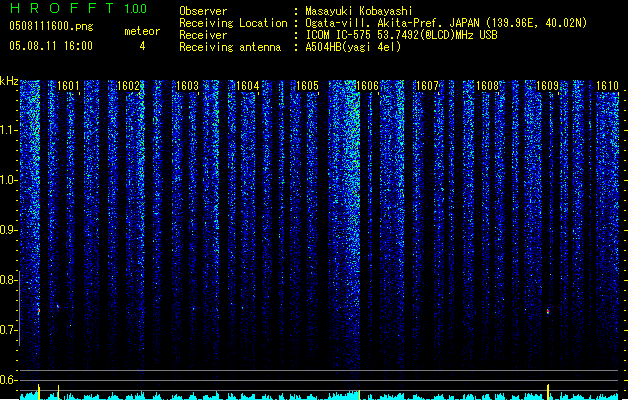
Task: Click the 1610 time marker
Action: tap(607, 86)
